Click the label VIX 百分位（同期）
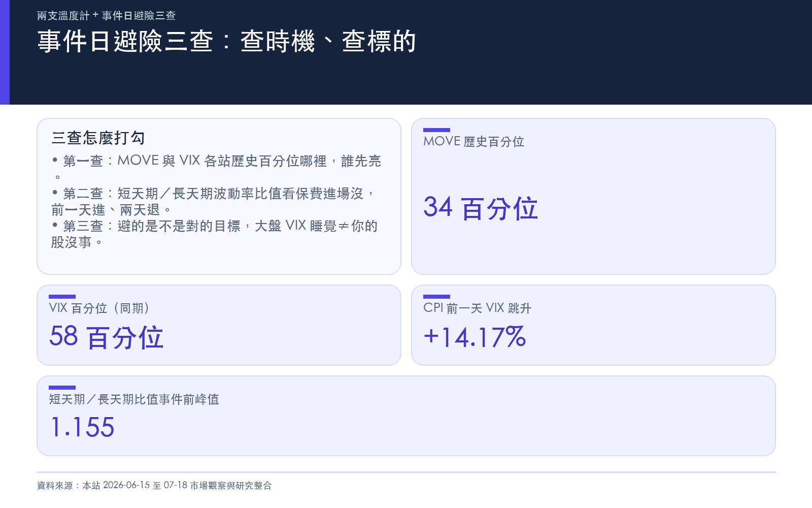Image resolution: width=812 pixels, height=508 pixels. point(99,308)
